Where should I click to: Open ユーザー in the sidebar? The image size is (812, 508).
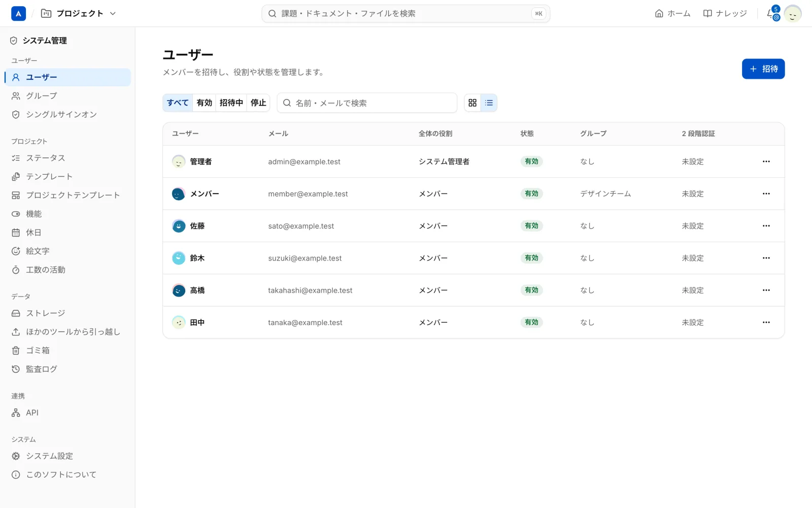67,77
